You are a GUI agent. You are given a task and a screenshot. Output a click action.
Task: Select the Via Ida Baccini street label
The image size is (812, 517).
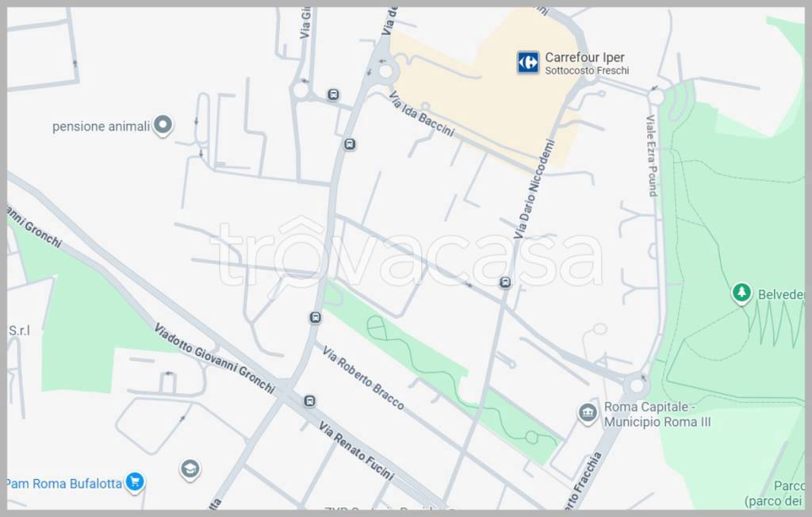point(422,114)
